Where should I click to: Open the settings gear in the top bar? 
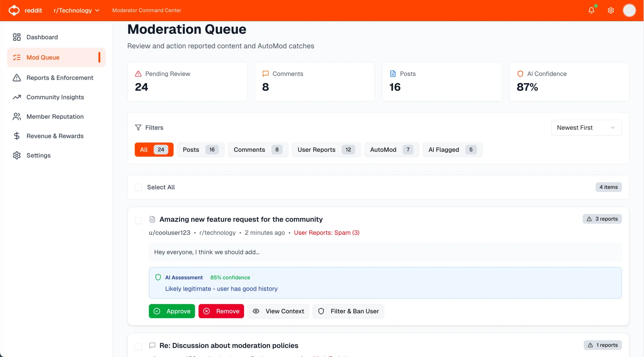click(611, 10)
